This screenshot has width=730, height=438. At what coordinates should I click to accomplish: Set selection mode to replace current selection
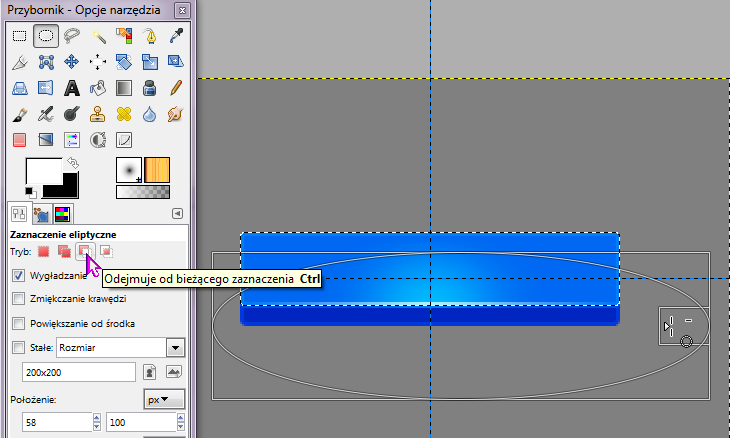(x=44, y=251)
